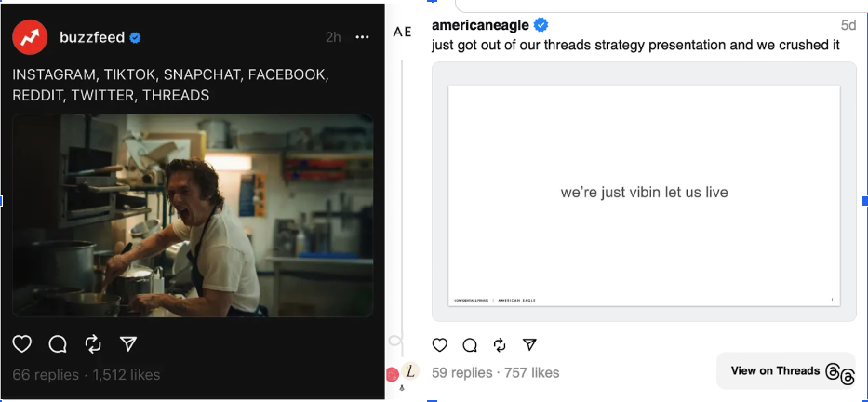Open comments on the buzzfeed post
The height and width of the screenshot is (402, 868).
(58, 344)
